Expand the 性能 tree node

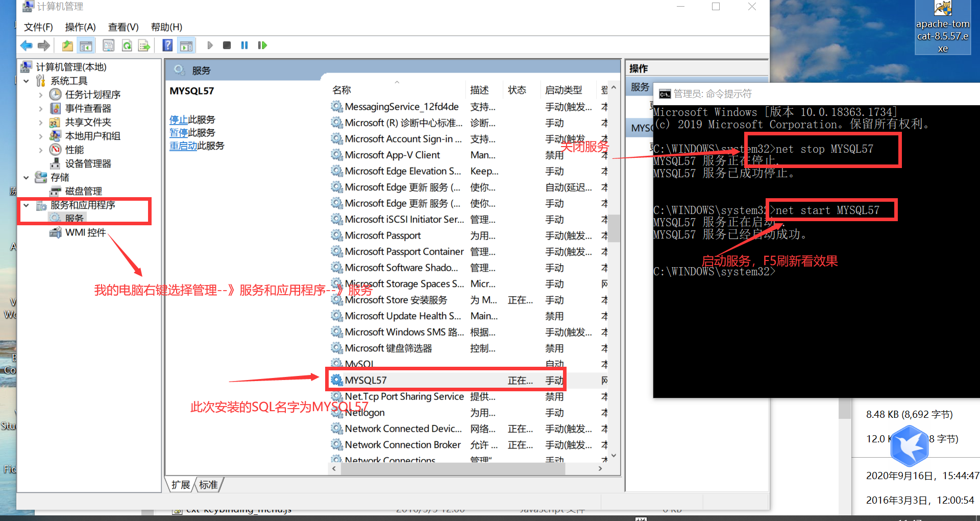[41, 150]
